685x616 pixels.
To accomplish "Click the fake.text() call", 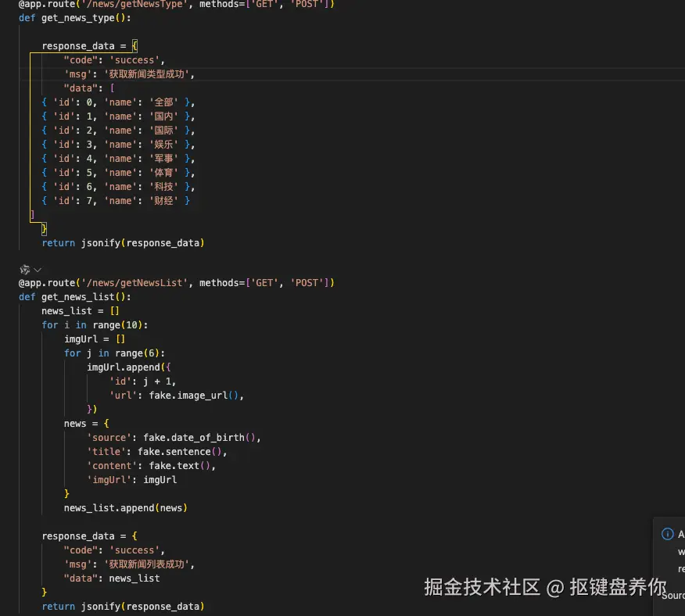I will pyautogui.click(x=180, y=466).
